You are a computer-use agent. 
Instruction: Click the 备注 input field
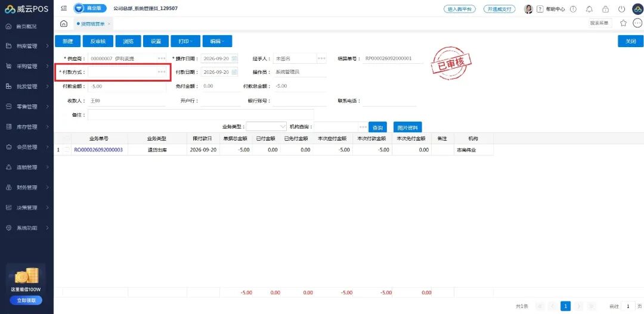pyautogui.click(x=201, y=114)
